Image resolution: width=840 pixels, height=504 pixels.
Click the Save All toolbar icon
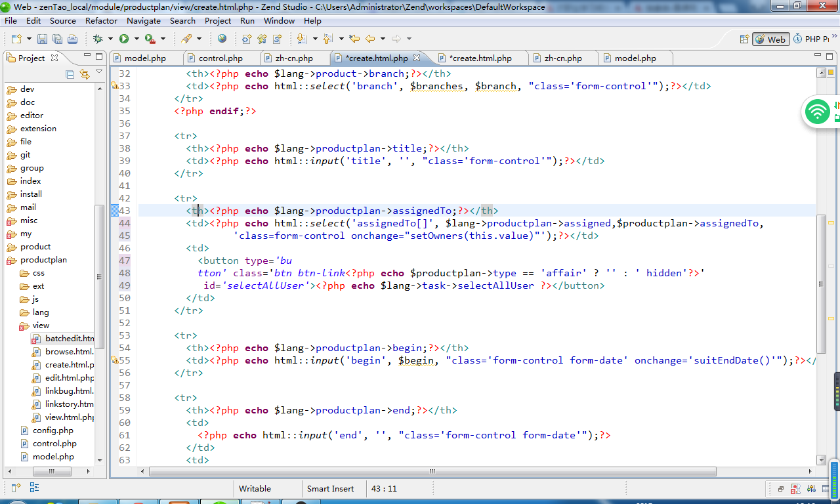click(x=57, y=39)
